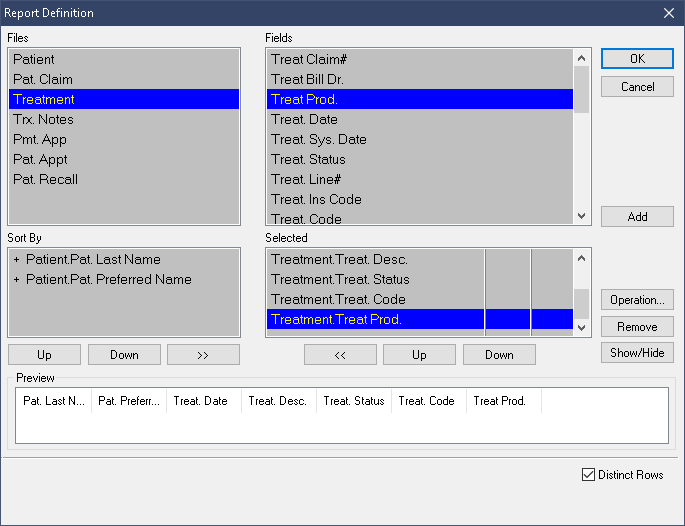Remove the selected field

click(637, 327)
